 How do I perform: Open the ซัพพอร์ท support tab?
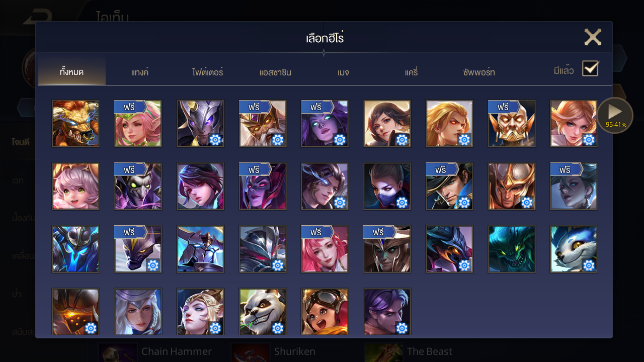click(x=479, y=72)
